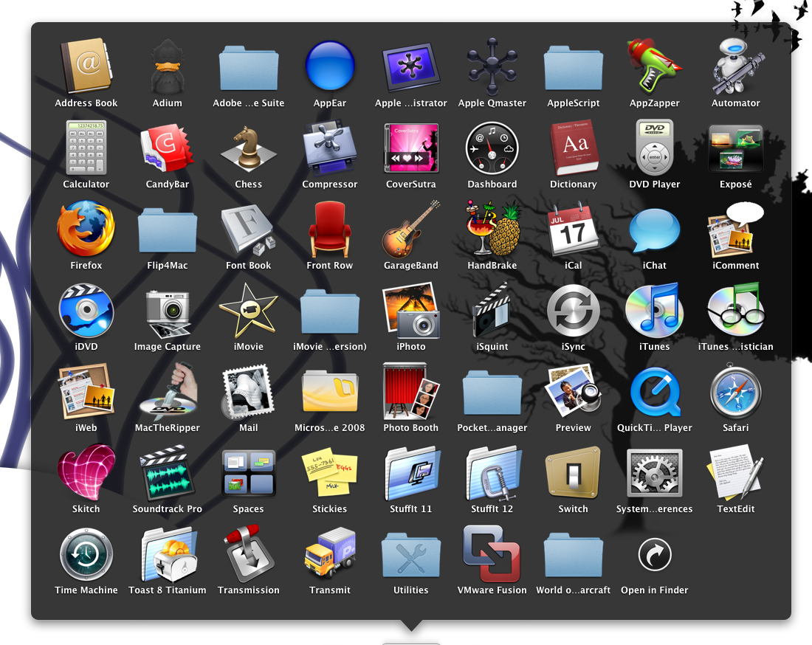Screen dimensions: 812x645
Task: Open Spaces
Action: coord(249,472)
